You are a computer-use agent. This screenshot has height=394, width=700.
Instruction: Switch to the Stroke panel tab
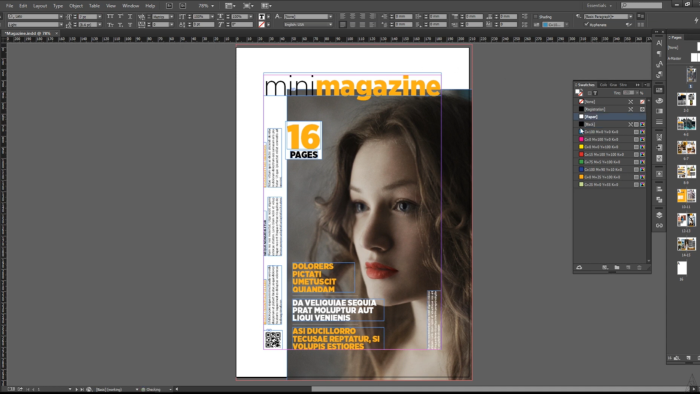(x=623, y=85)
